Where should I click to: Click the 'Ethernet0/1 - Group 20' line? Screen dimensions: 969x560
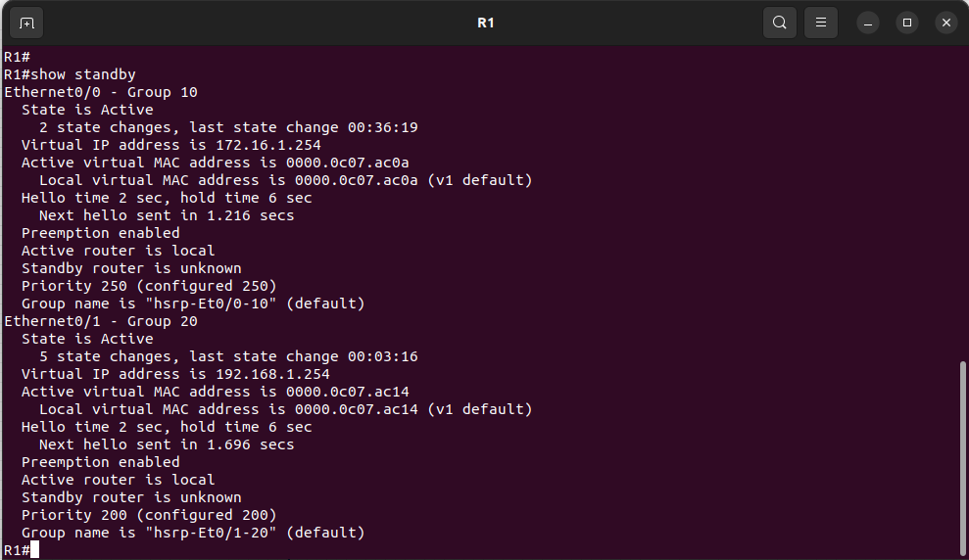click(x=101, y=321)
